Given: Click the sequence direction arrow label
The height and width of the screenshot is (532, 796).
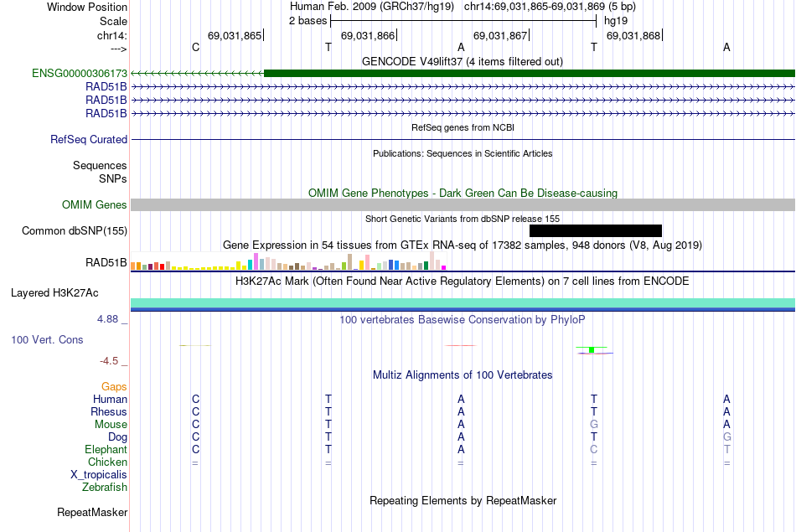Looking at the screenshot, I should 118,49.
